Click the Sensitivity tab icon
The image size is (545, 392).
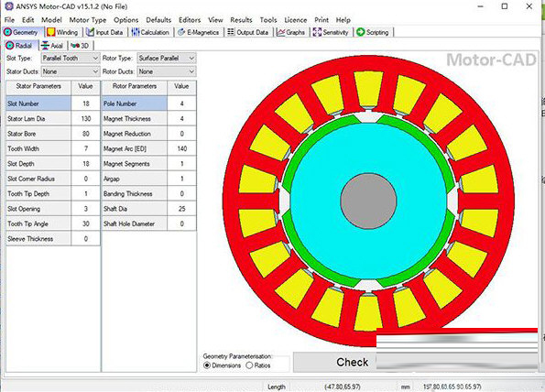pos(317,32)
